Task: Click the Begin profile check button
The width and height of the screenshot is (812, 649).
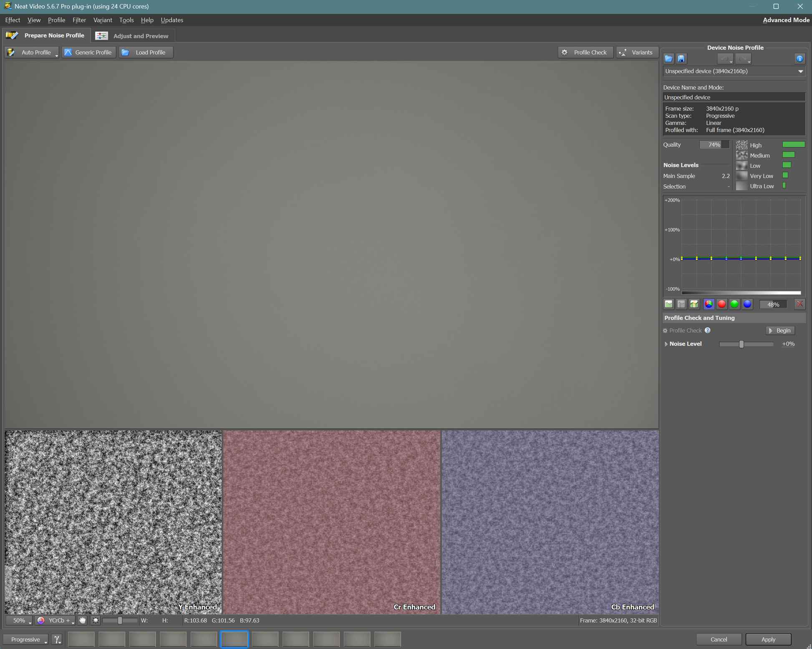Action: click(780, 330)
